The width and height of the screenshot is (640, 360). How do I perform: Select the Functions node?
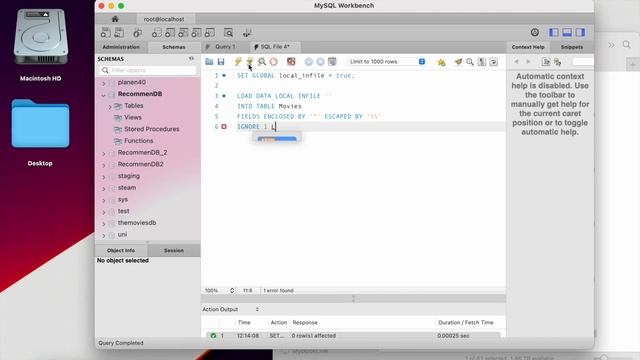[x=138, y=141]
